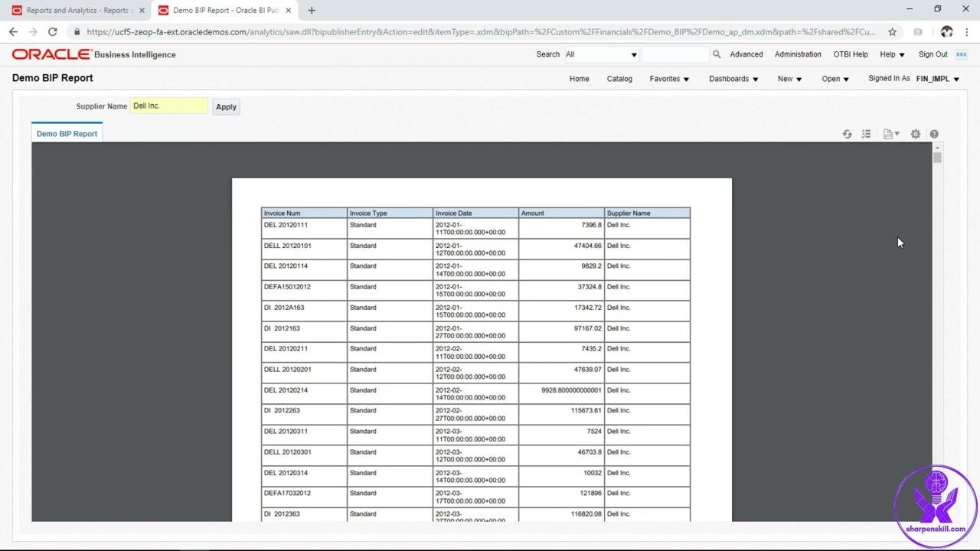Click the report help question icon
The image size is (980, 551).
(934, 134)
